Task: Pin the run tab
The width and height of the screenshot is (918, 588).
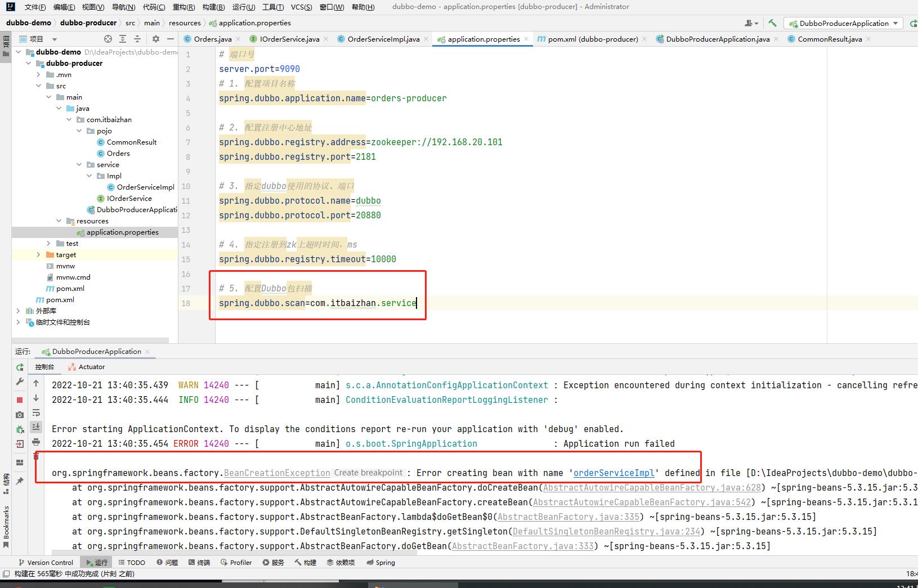Action: tap(20, 481)
